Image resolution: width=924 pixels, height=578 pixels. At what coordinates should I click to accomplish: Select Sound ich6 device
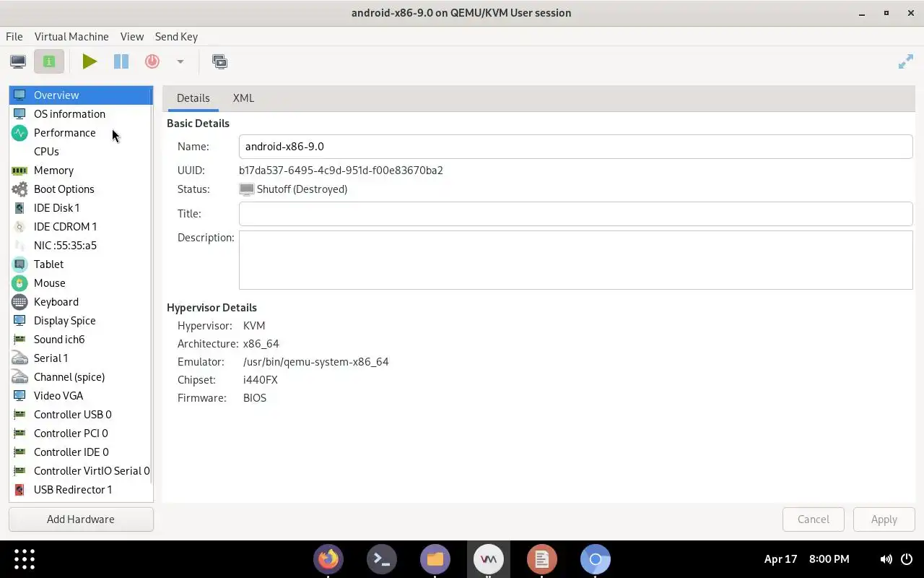pos(80,339)
